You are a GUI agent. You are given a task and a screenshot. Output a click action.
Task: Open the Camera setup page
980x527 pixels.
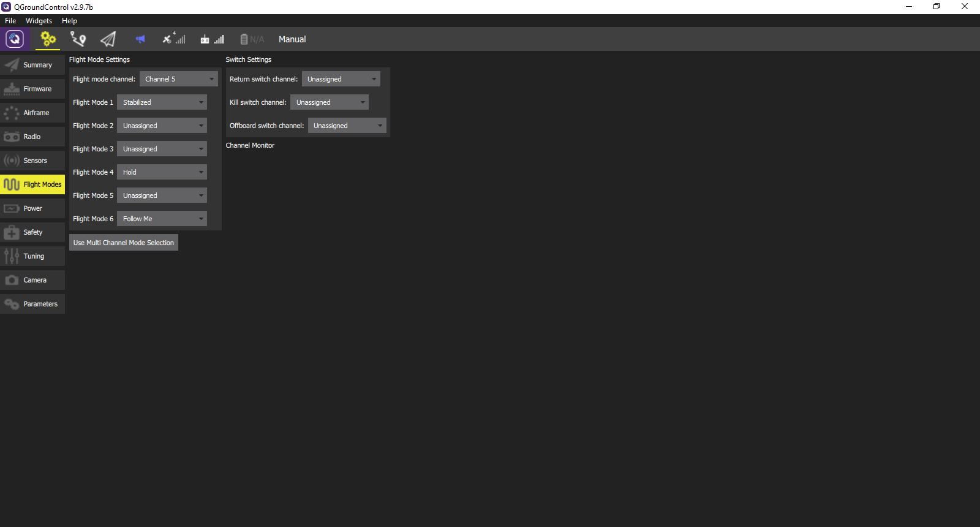[x=32, y=280]
